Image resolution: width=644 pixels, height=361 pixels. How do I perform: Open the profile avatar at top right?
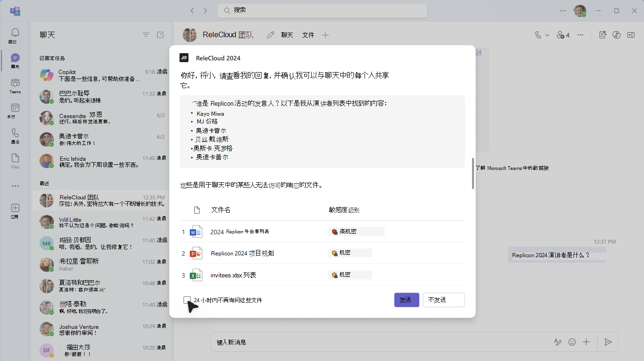[x=580, y=11]
